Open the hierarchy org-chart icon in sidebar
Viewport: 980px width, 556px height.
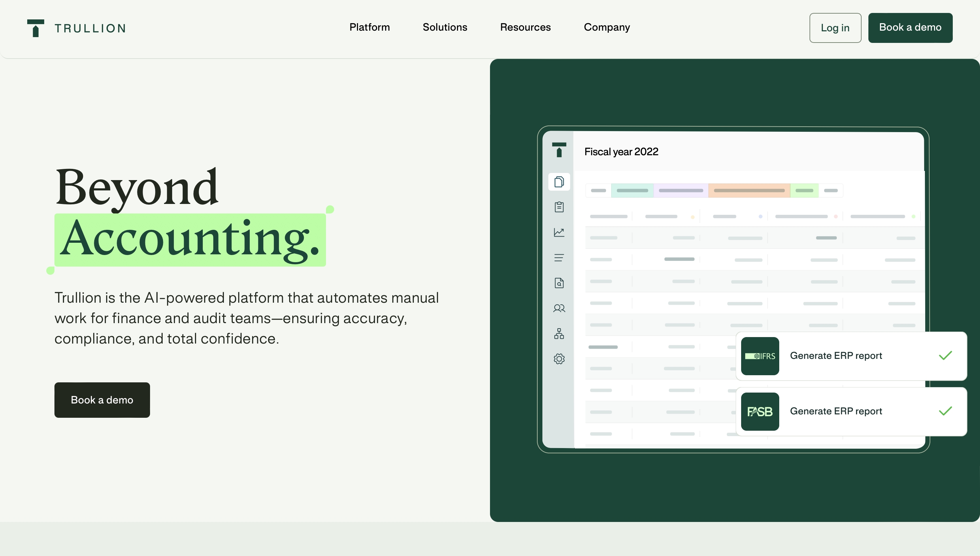pos(559,334)
